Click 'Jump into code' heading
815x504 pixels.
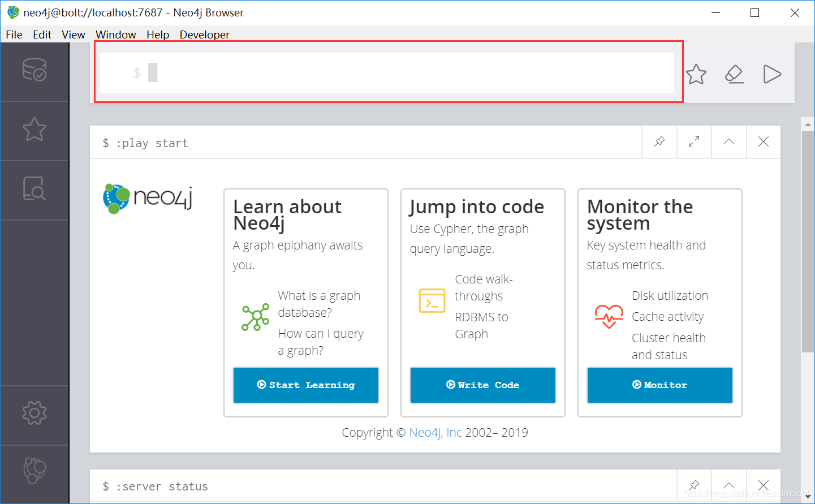point(477,207)
